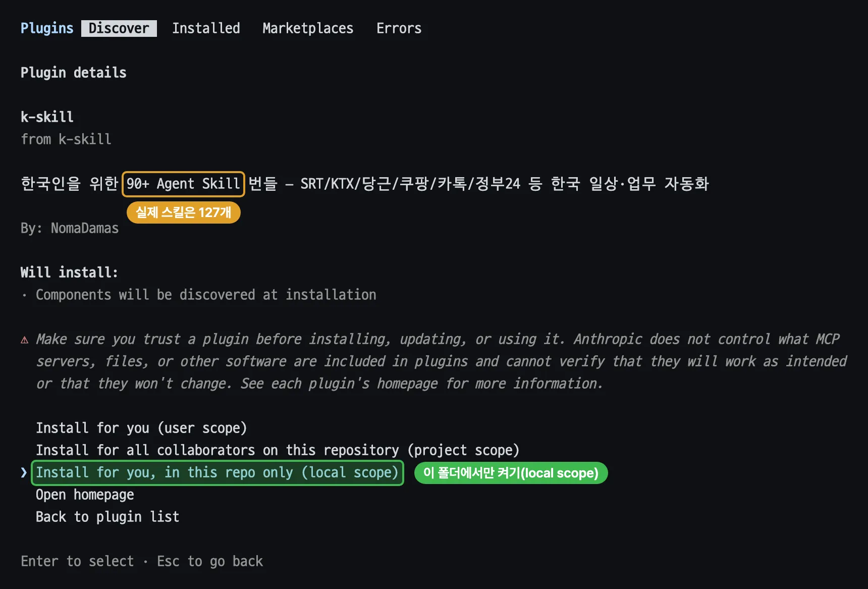Open the Installed tab
The image size is (868, 589).
206,28
